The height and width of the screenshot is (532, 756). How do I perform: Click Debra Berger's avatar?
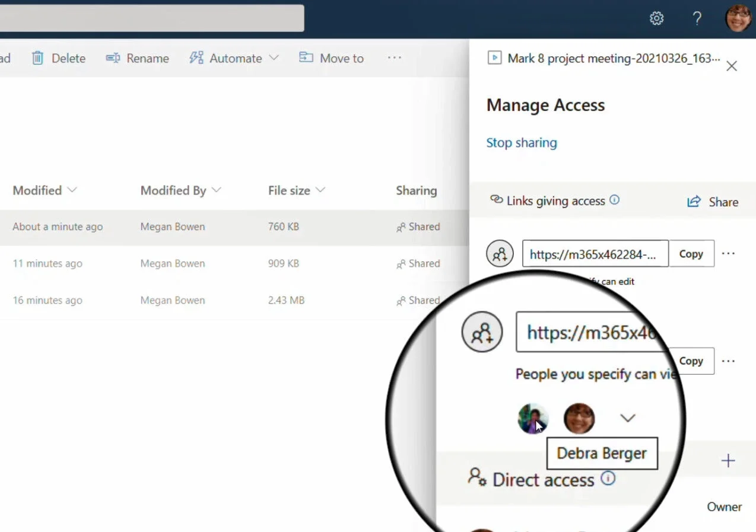pos(533,419)
